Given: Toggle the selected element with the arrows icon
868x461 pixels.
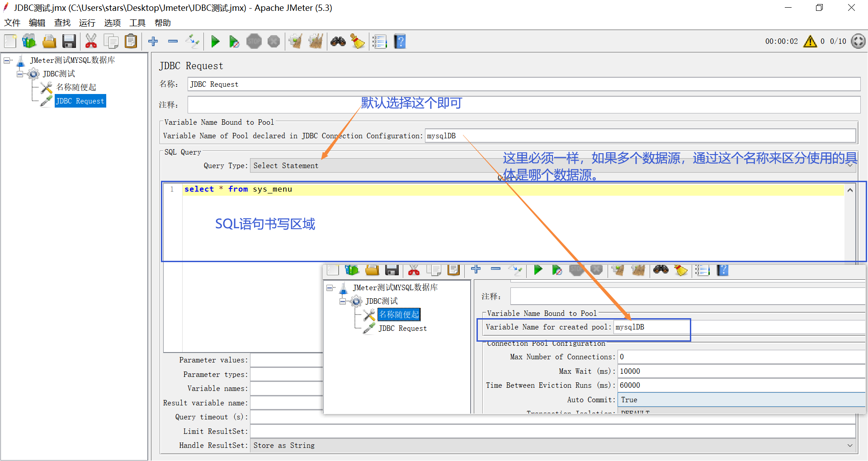Looking at the screenshot, I should tap(192, 41).
